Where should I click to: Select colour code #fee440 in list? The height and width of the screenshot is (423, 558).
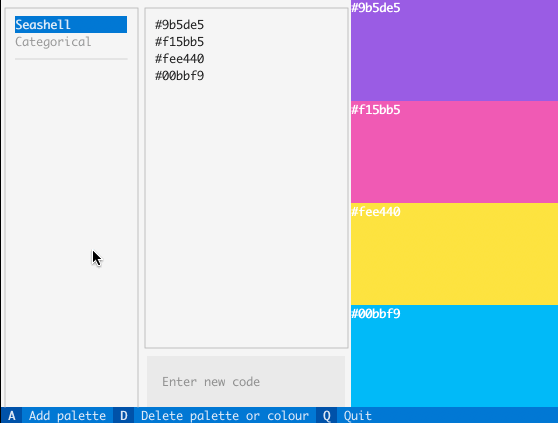[179, 59]
